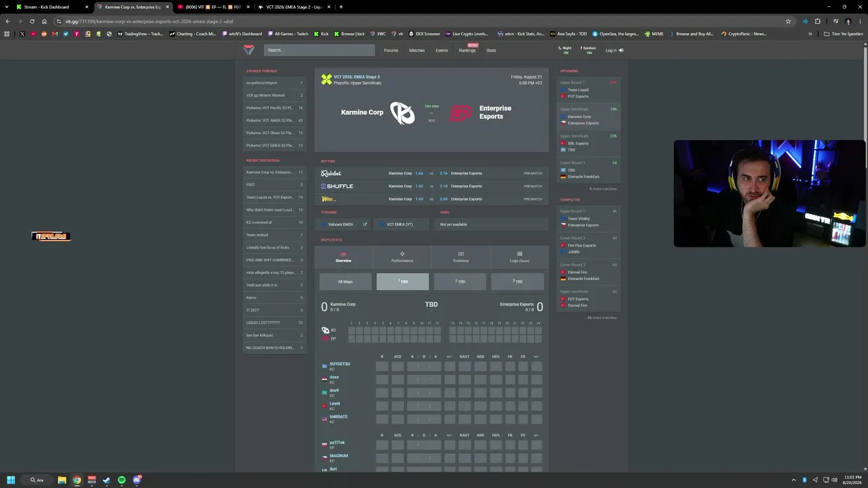Open thread 'KC overrated af'
868x488 pixels.
275,222
